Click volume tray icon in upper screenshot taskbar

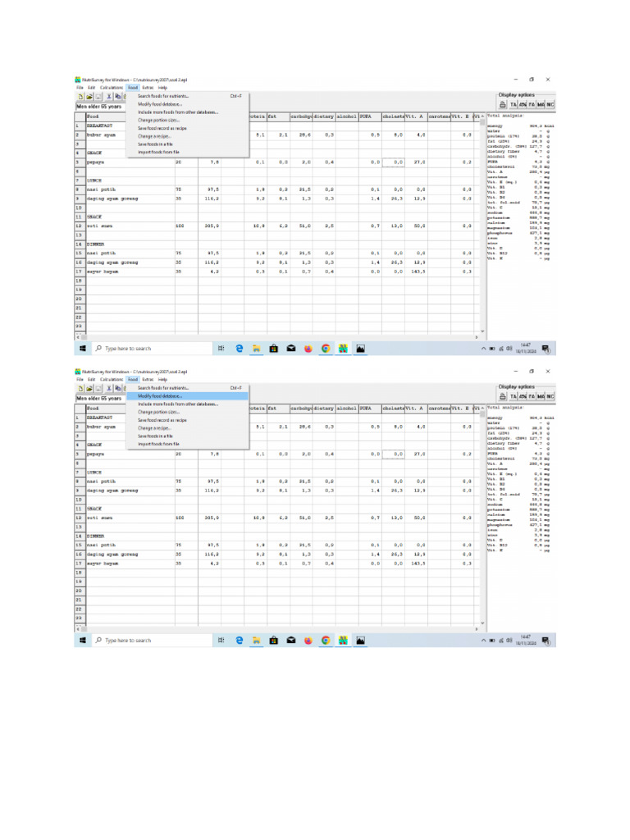[x=509, y=349]
